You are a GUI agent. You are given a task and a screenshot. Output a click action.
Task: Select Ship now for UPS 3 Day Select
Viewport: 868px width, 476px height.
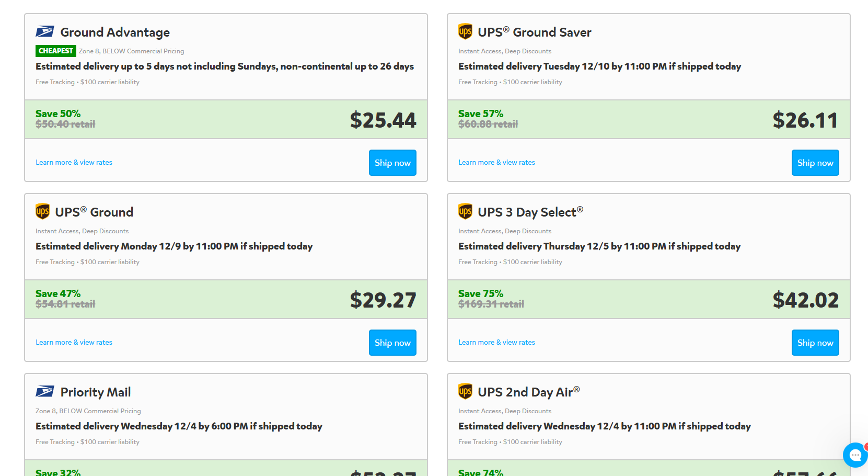coord(815,343)
